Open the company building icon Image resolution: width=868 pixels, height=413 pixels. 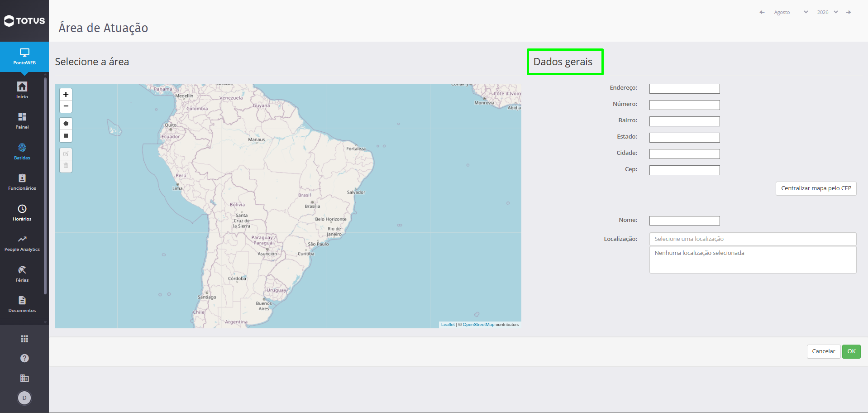tap(24, 378)
